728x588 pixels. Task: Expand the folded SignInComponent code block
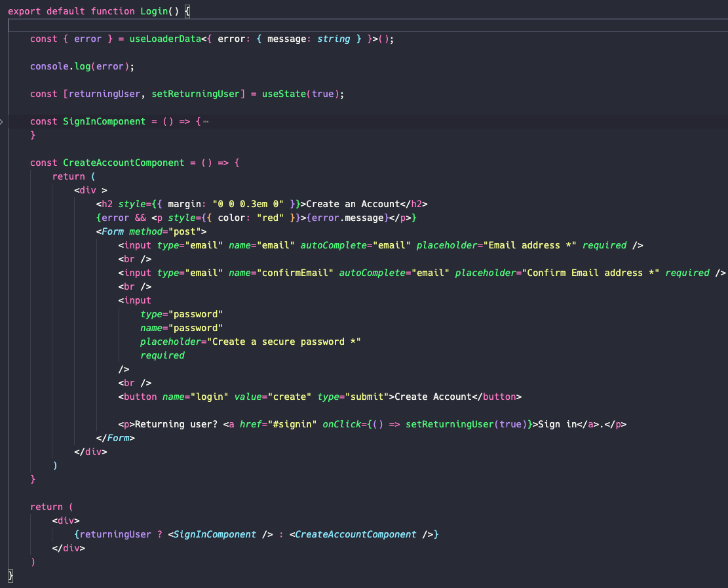point(2,122)
